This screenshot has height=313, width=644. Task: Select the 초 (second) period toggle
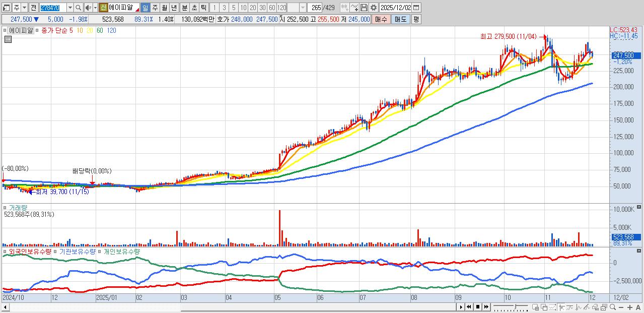tap(194, 8)
